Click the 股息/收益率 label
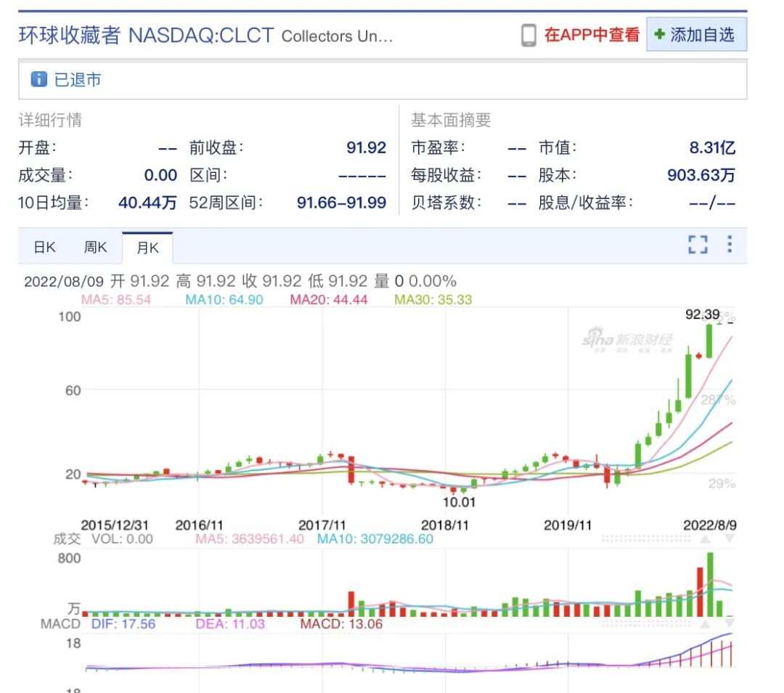This screenshot has height=693, width=784. [585, 203]
